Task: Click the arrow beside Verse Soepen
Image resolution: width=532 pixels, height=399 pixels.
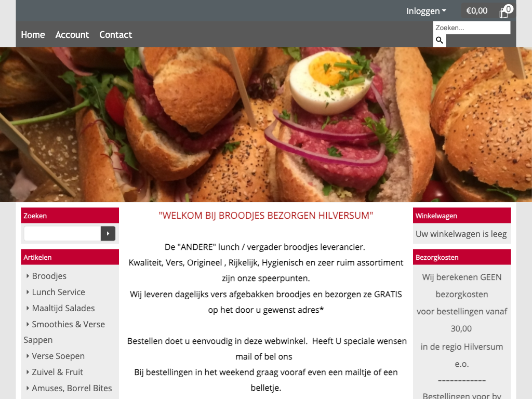Action: (x=28, y=356)
